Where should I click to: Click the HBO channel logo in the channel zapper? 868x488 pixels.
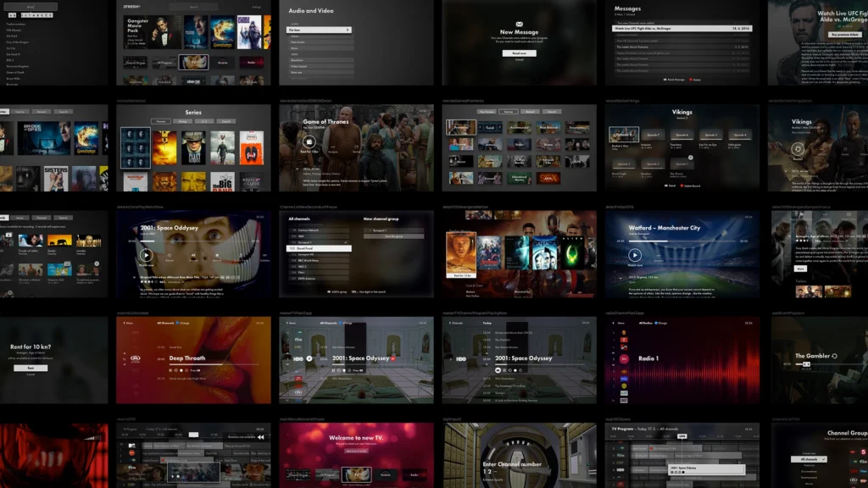[x=298, y=358]
